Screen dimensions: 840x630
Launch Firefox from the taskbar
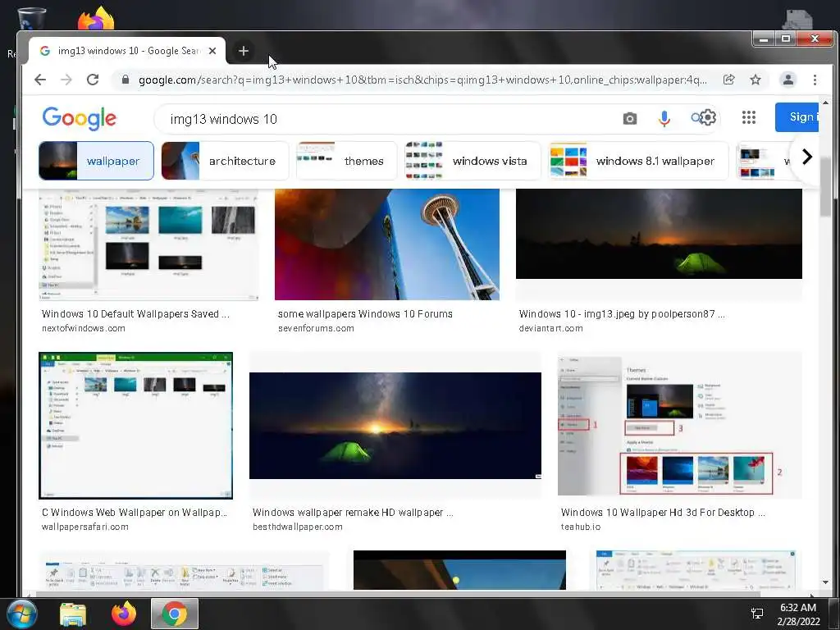tap(123, 614)
